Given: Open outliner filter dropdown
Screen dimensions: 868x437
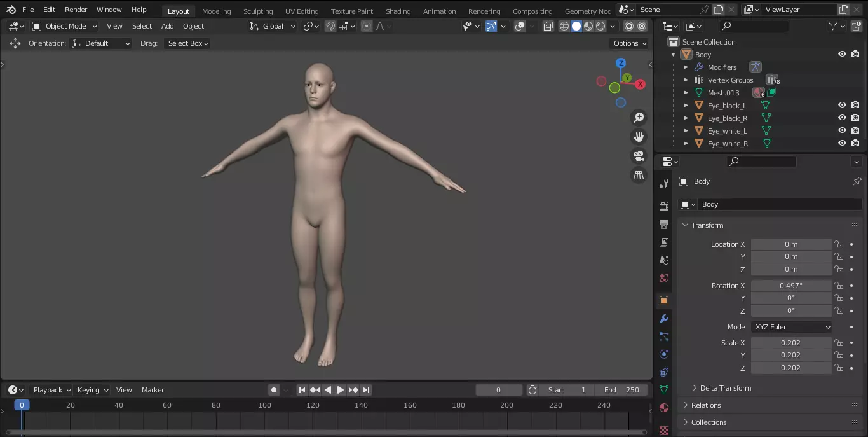Looking at the screenshot, I should 837,26.
